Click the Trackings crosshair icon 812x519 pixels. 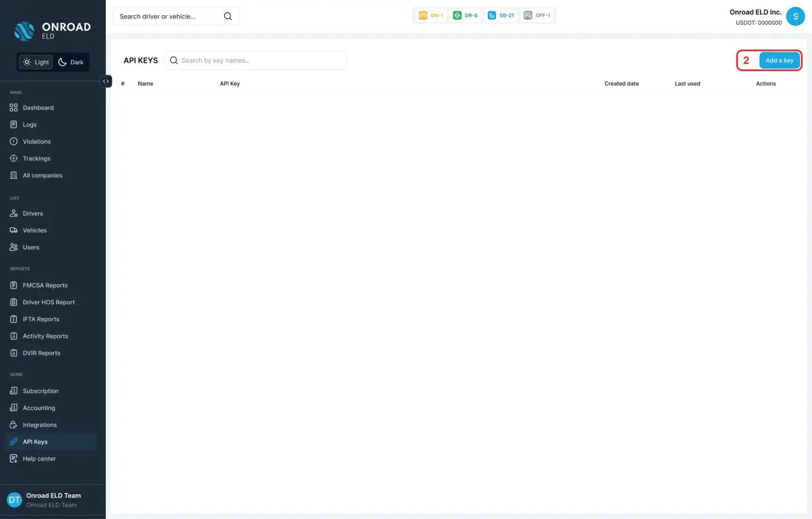coord(14,159)
